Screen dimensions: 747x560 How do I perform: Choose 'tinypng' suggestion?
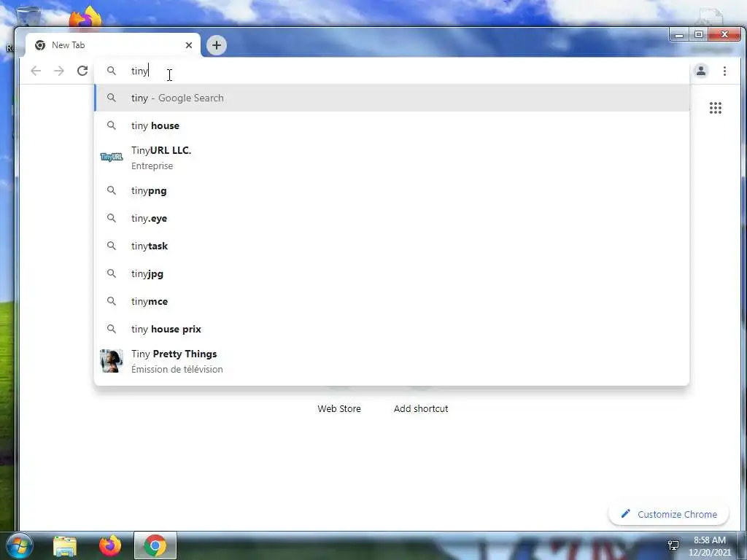click(x=392, y=190)
